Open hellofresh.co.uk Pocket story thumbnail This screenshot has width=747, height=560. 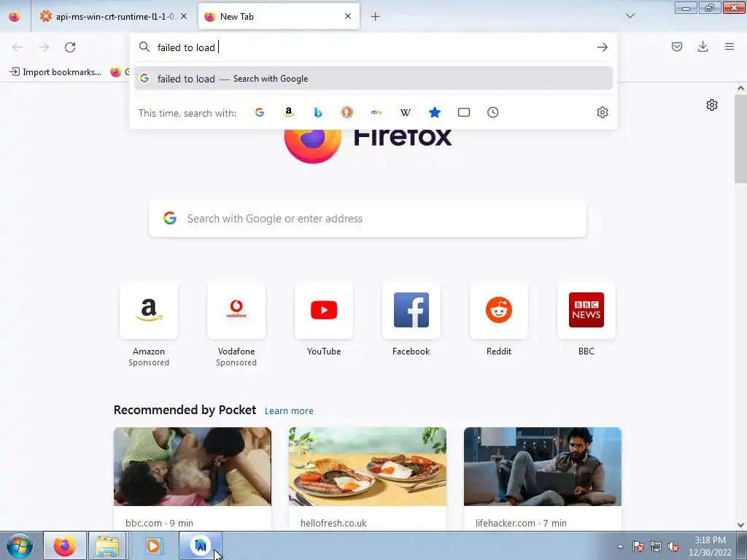click(x=368, y=466)
